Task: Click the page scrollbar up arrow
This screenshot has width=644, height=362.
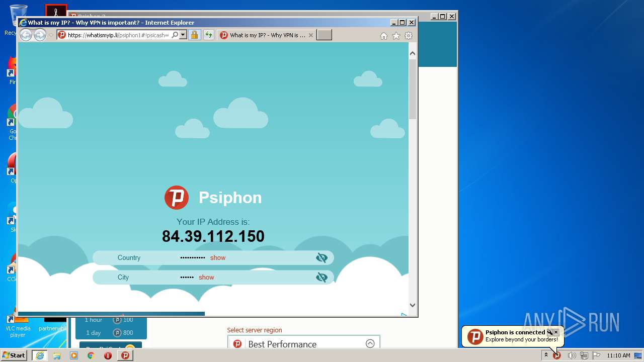Action: point(413,53)
